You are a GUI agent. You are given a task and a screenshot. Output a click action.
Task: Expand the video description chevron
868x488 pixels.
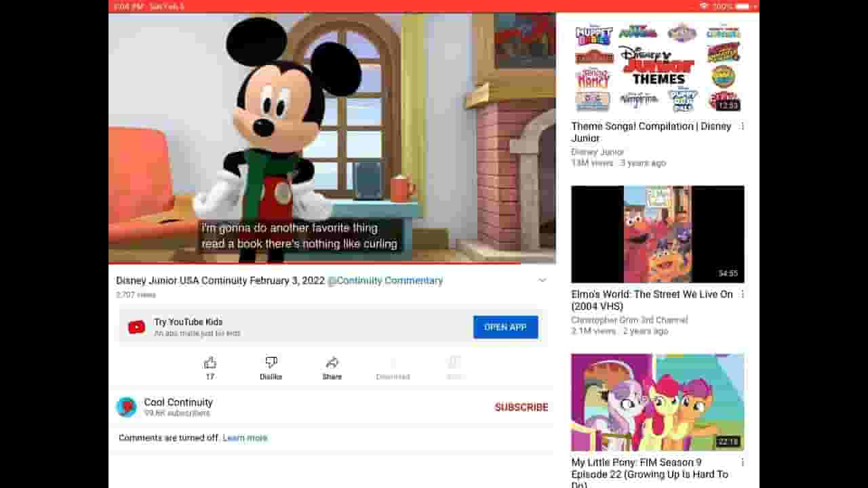(x=542, y=281)
